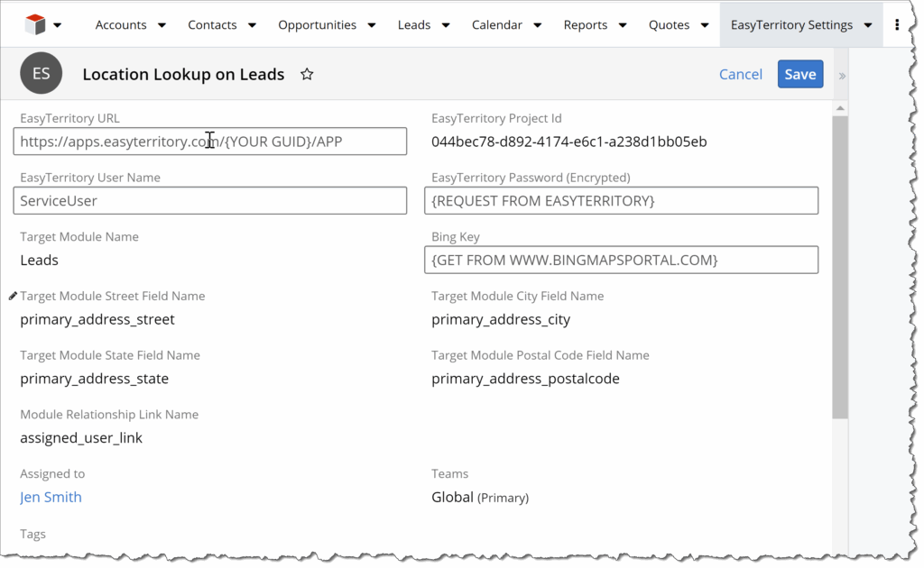Switch to the Calendar module tab

point(497,25)
